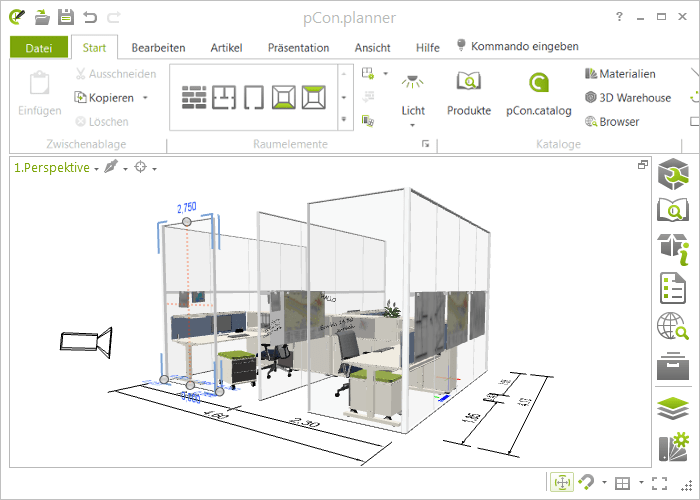The image size is (700, 500).
Task: Launch pCon.catalog
Action: [x=538, y=94]
